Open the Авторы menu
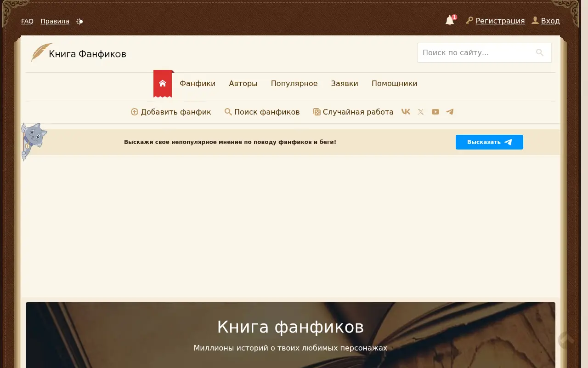Viewport: 588px width, 368px height. [243, 83]
